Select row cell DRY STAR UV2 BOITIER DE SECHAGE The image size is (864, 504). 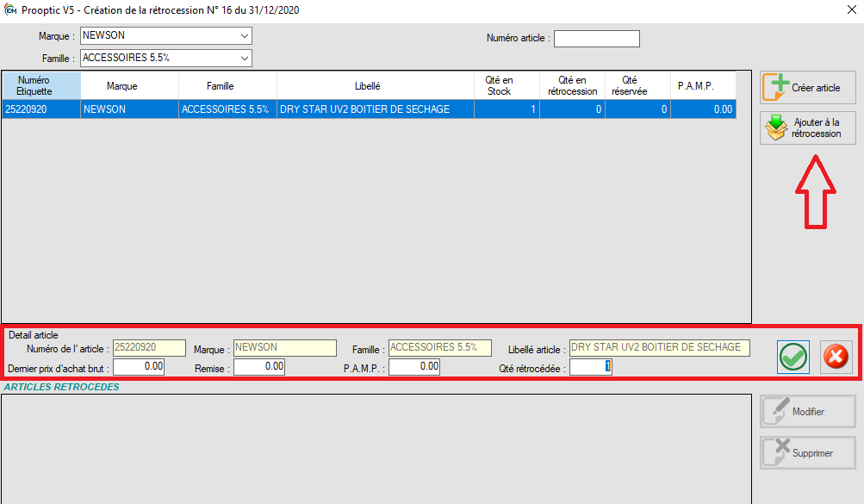pyautogui.click(x=376, y=109)
